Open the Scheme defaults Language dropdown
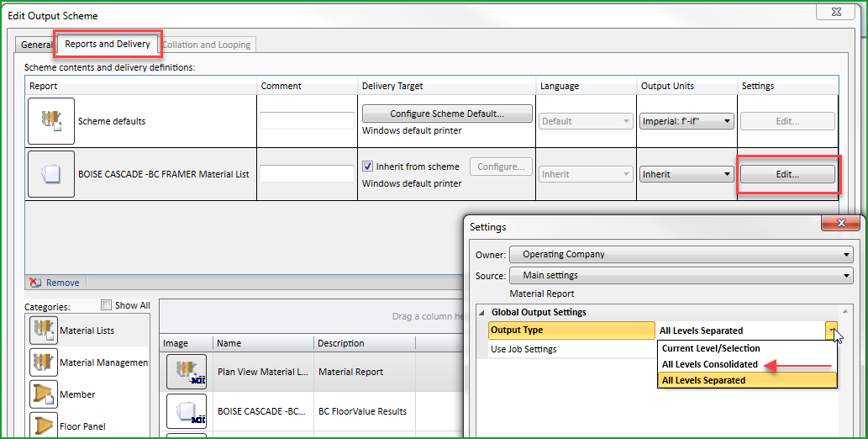 point(585,121)
